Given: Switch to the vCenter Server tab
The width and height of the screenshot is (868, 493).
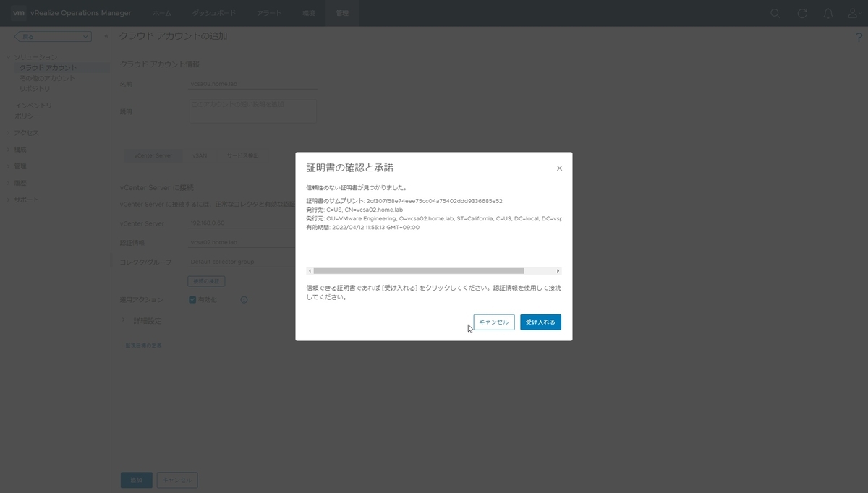Looking at the screenshot, I should tap(153, 155).
